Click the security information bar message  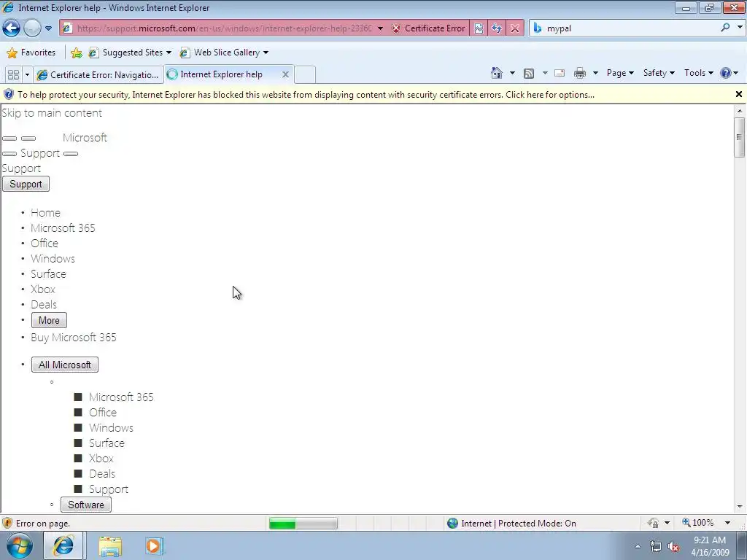coord(306,95)
